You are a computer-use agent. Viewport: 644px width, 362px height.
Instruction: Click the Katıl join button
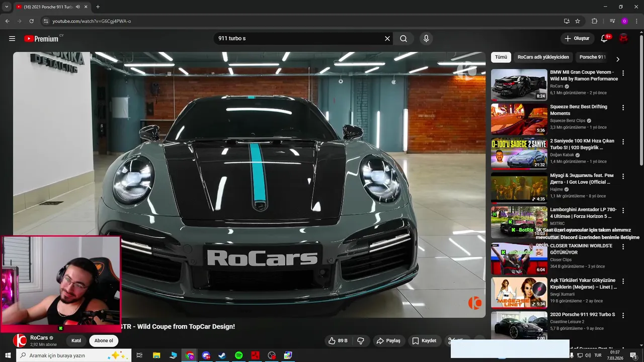pos(76,341)
